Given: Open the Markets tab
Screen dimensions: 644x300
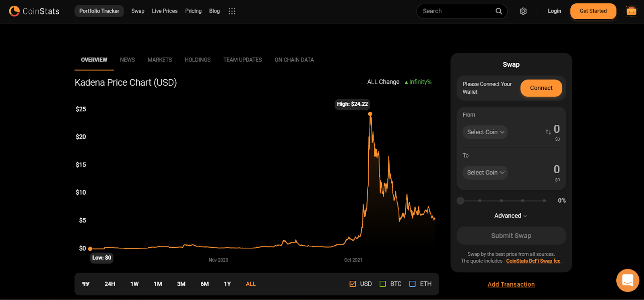Looking at the screenshot, I should point(160,60).
